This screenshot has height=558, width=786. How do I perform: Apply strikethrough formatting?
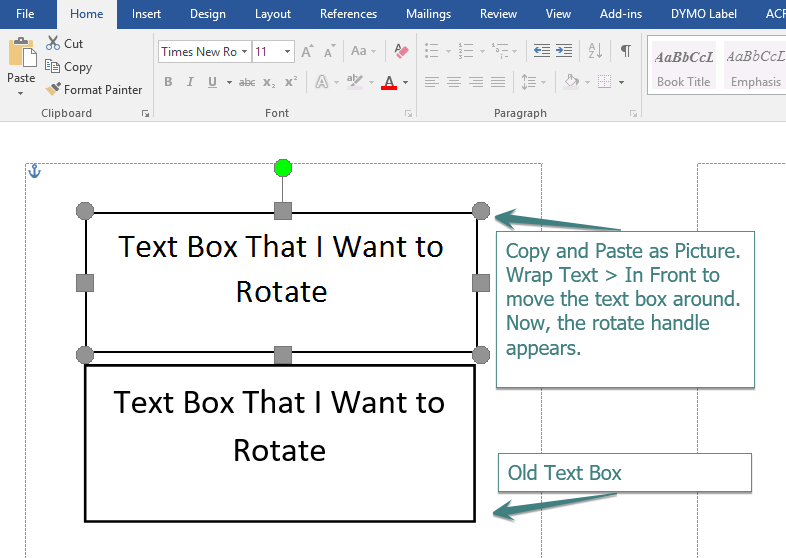[247, 82]
